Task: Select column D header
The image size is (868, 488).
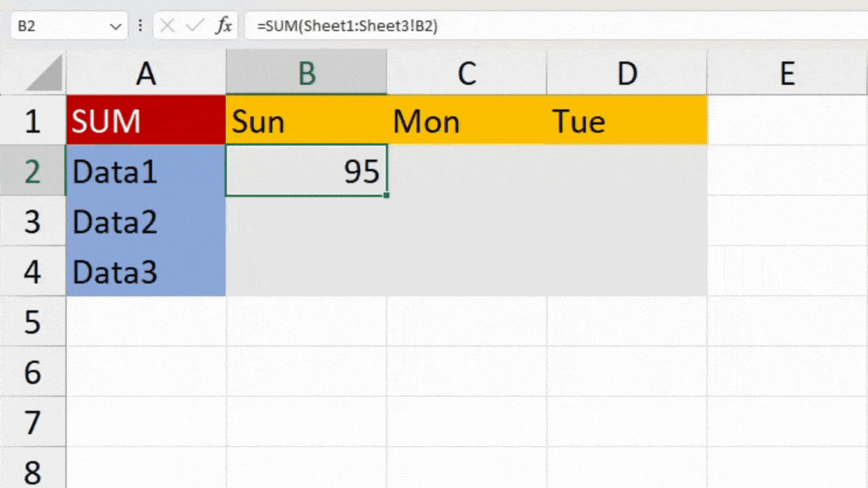Action: (x=627, y=73)
